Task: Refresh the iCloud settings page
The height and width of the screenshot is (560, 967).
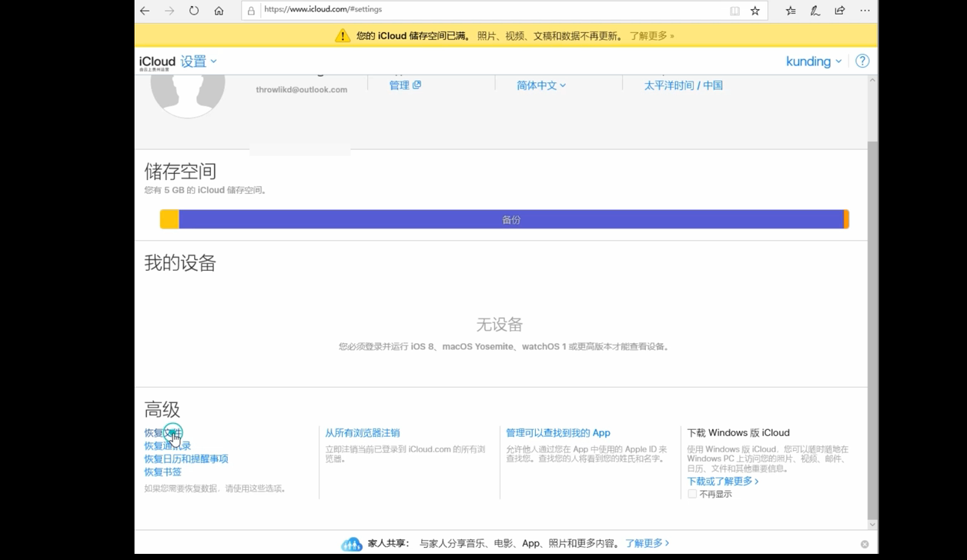Action: pyautogui.click(x=194, y=10)
